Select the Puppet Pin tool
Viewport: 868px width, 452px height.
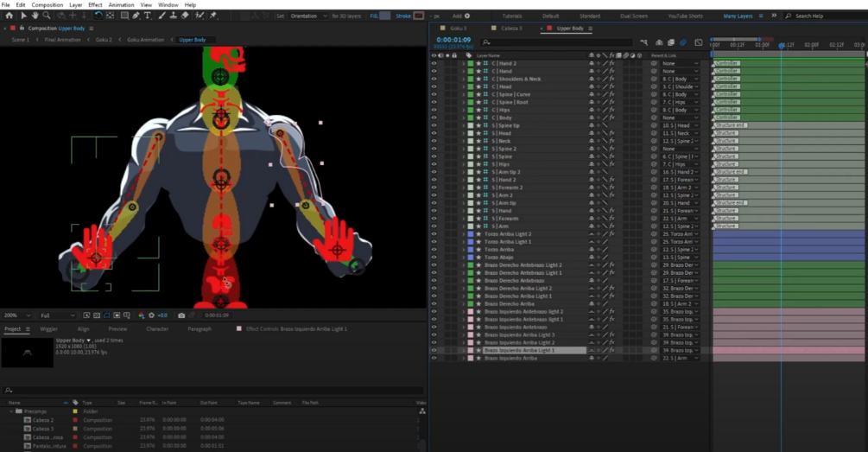213,16
